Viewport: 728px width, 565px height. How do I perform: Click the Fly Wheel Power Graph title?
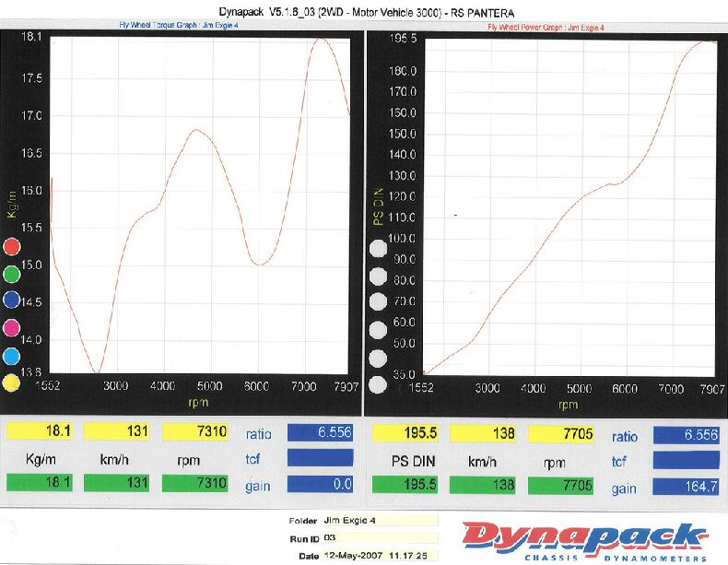[x=546, y=28]
